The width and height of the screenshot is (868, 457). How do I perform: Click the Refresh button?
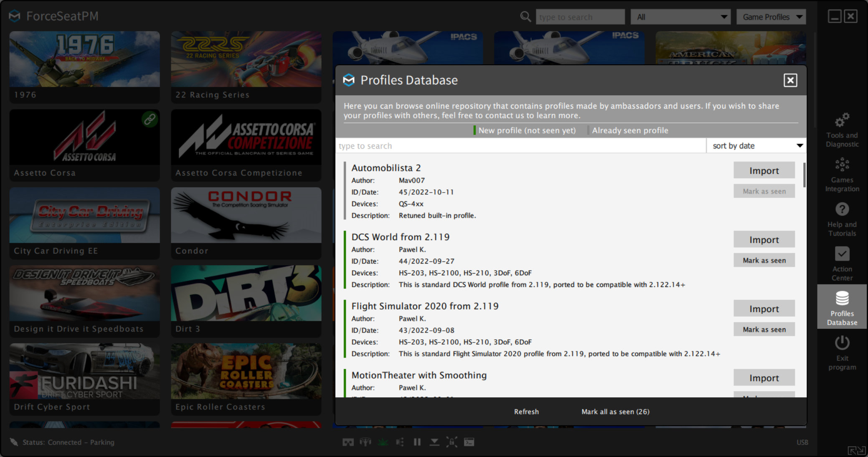526,411
